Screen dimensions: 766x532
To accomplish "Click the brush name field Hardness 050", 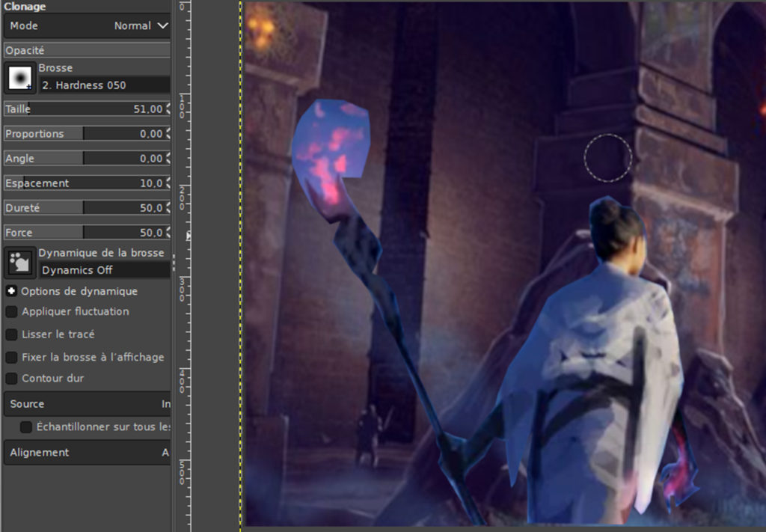I will coord(104,85).
